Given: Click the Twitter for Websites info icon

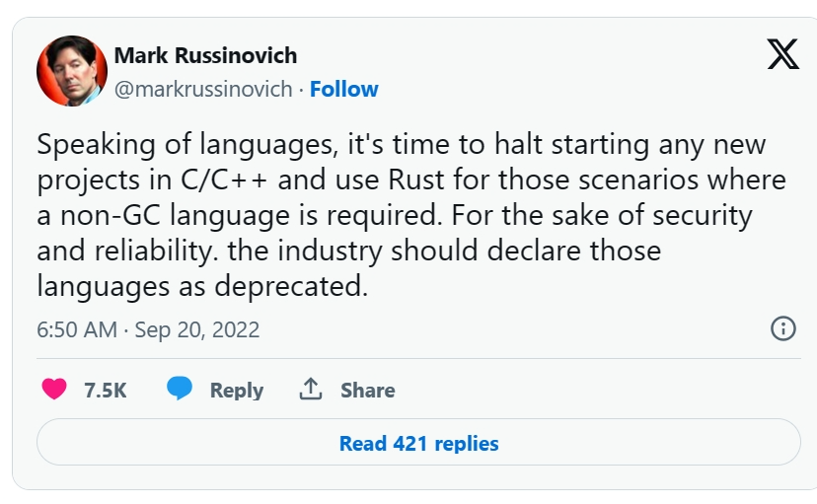Looking at the screenshot, I should pos(783,328).
